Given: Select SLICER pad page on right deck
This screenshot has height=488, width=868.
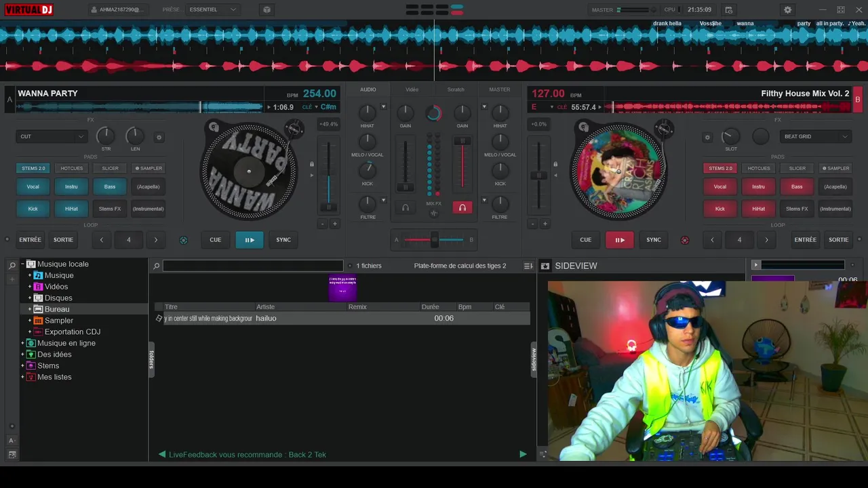Looking at the screenshot, I should 797,168.
